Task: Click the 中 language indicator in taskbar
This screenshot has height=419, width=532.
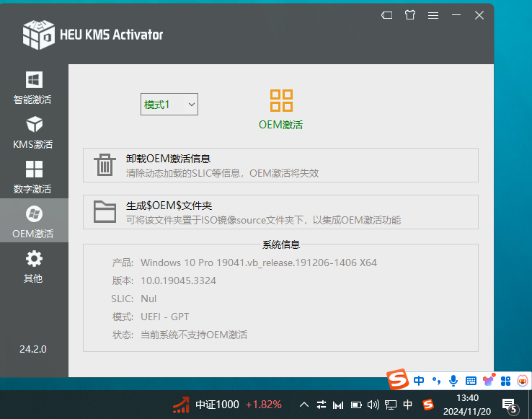Action: click(407, 405)
